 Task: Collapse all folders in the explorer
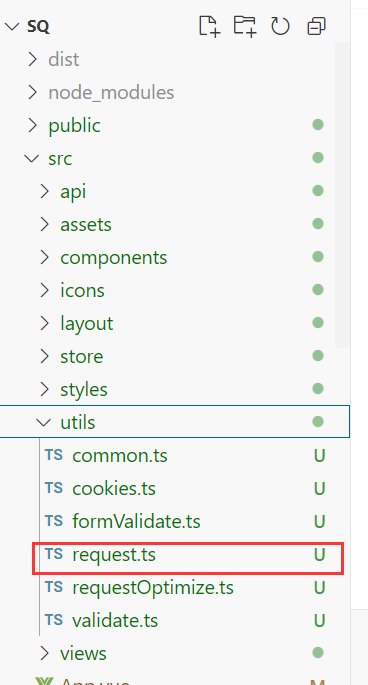pos(316,26)
